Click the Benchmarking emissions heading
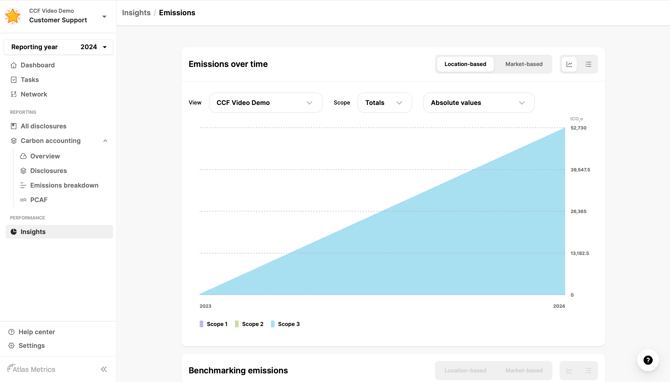The width and height of the screenshot is (670, 382). tap(238, 370)
